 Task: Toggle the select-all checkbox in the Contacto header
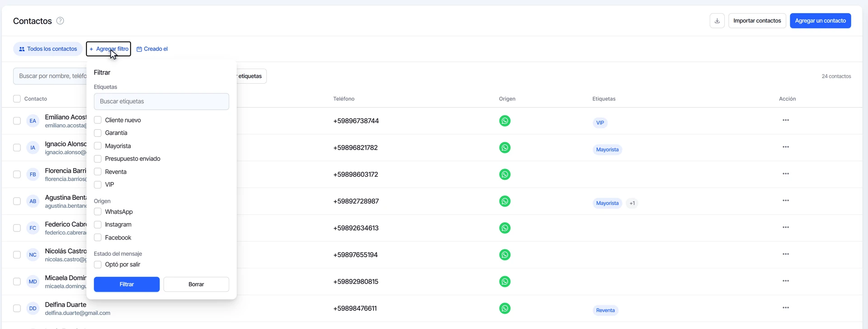pos(17,99)
